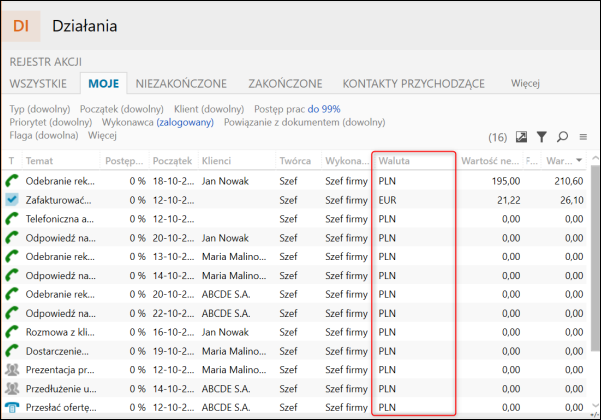The height and width of the screenshot is (420, 601).
Task: Switch to KONTAKTY PRZYCHODZĄCE tab
Action: point(414,84)
